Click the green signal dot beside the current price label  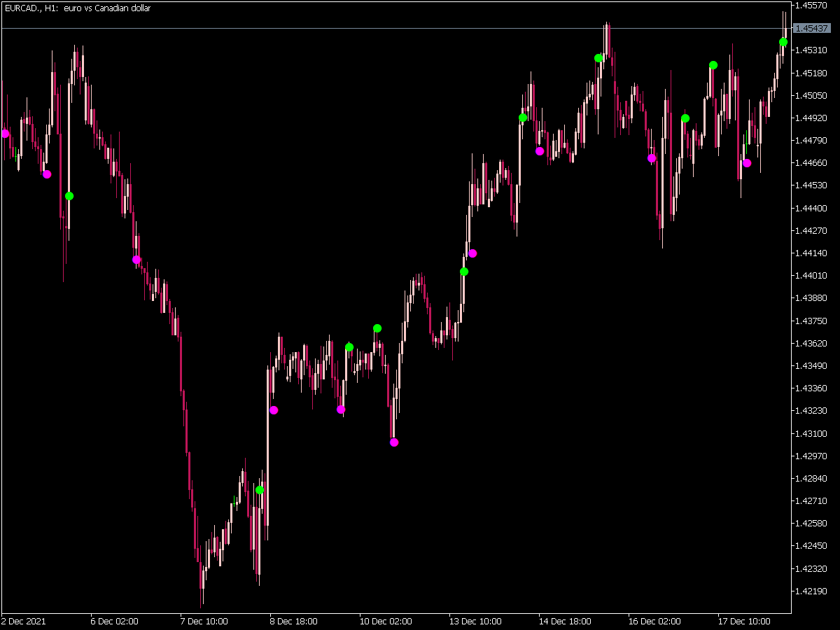point(783,42)
